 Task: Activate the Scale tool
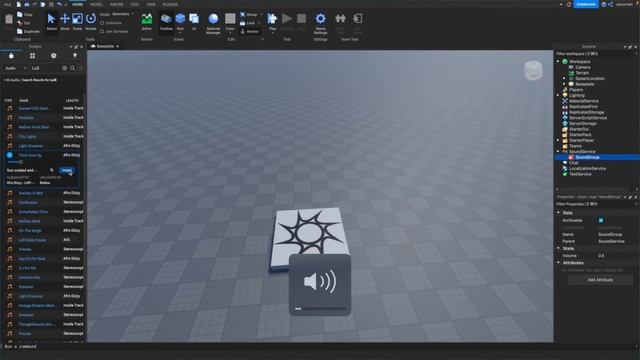(77, 22)
